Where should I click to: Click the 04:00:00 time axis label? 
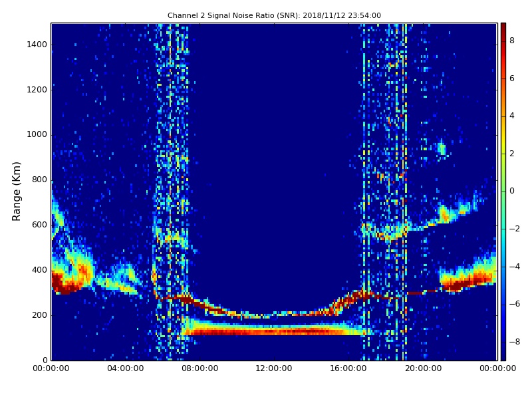coord(126,368)
